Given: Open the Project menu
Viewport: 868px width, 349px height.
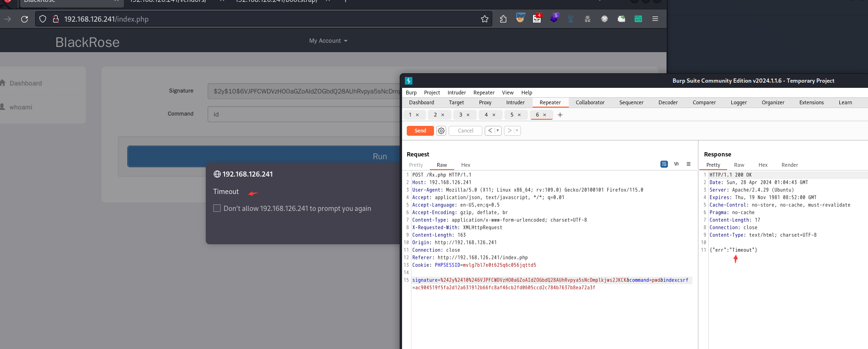Looking at the screenshot, I should (x=432, y=93).
